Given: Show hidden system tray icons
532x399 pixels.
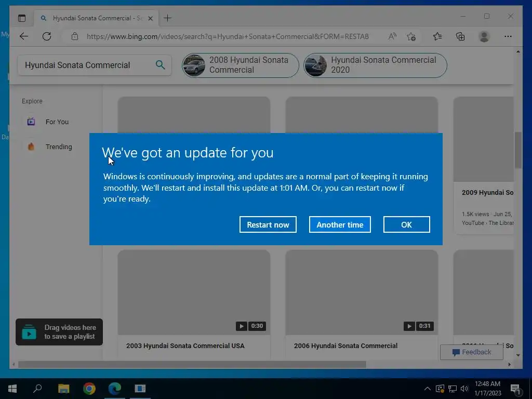Looking at the screenshot, I should pyautogui.click(x=428, y=389).
